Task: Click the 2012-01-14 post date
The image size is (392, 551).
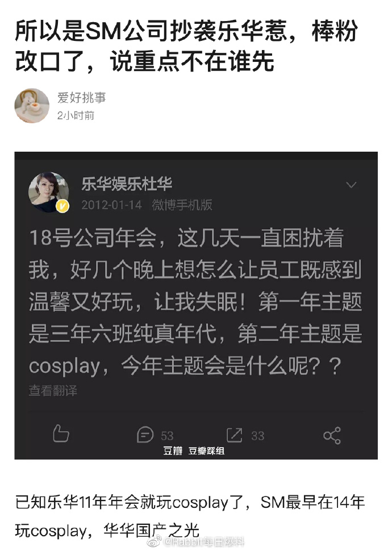Action: pyautogui.click(x=111, y=205)
